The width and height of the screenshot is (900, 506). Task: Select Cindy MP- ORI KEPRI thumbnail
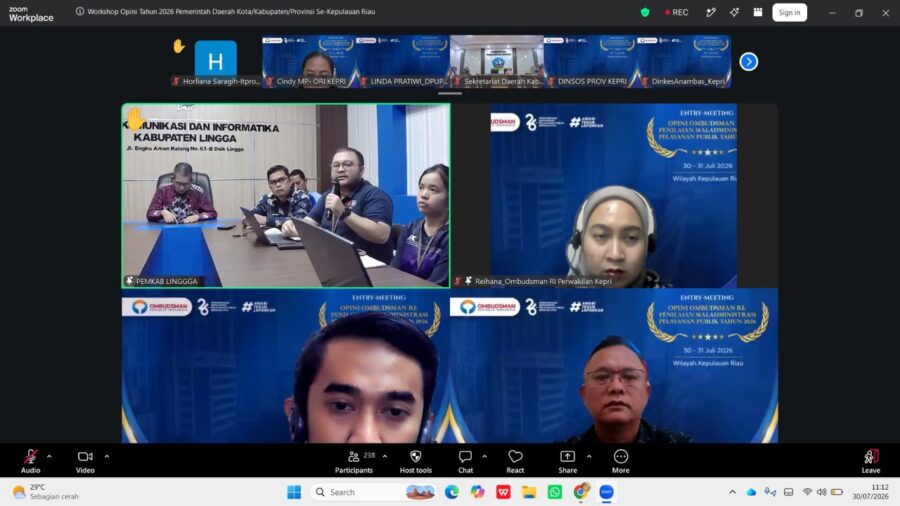click(309, 61)
